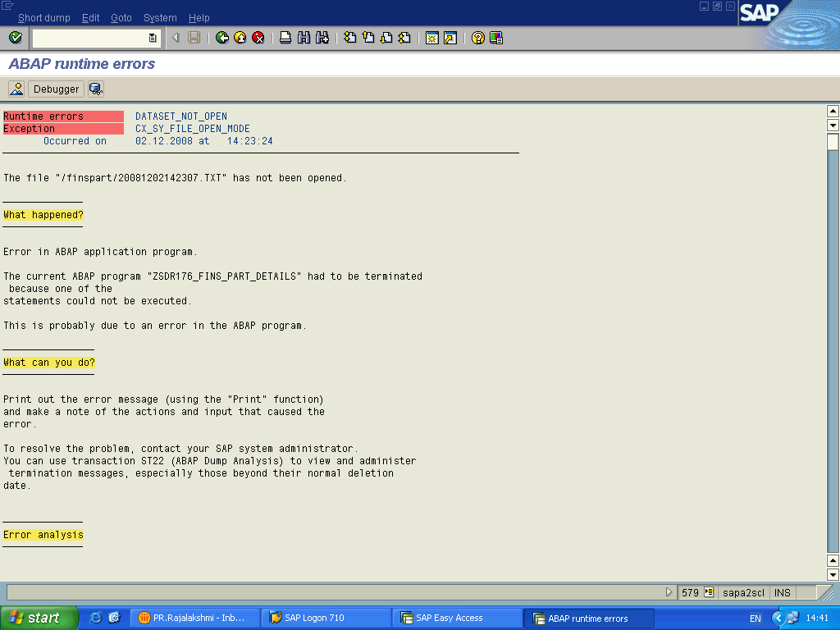The image size is (840, 630).
Task: Click the Back arrow icon
Action: pyautogui.click(x=221, y=37)
